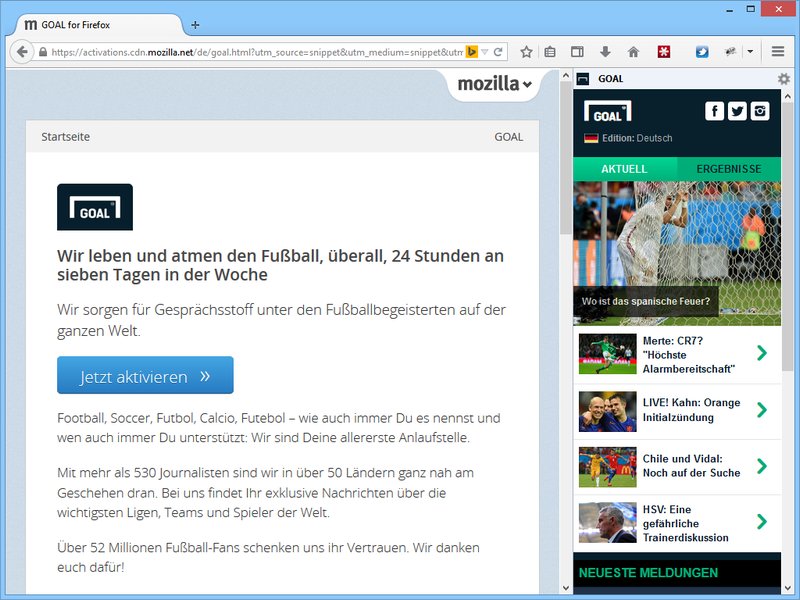The image size is (800, 600).
Task: Click the Bing search engine icon in URL bar
Action: pos(471,52)
